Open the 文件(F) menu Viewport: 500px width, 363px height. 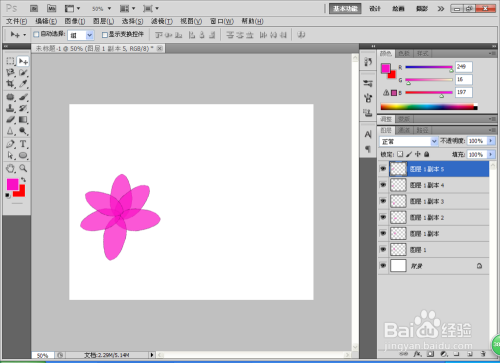pos(16,21)
